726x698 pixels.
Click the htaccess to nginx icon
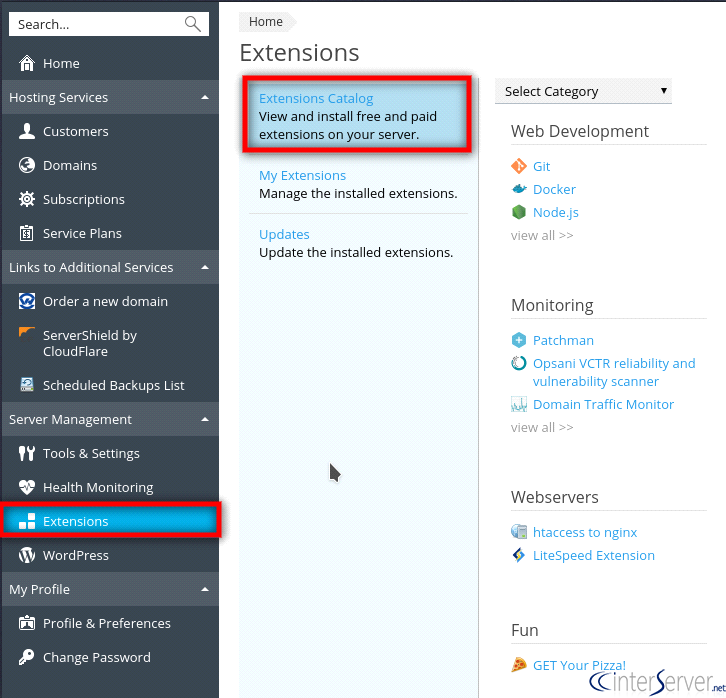point(519,532)
